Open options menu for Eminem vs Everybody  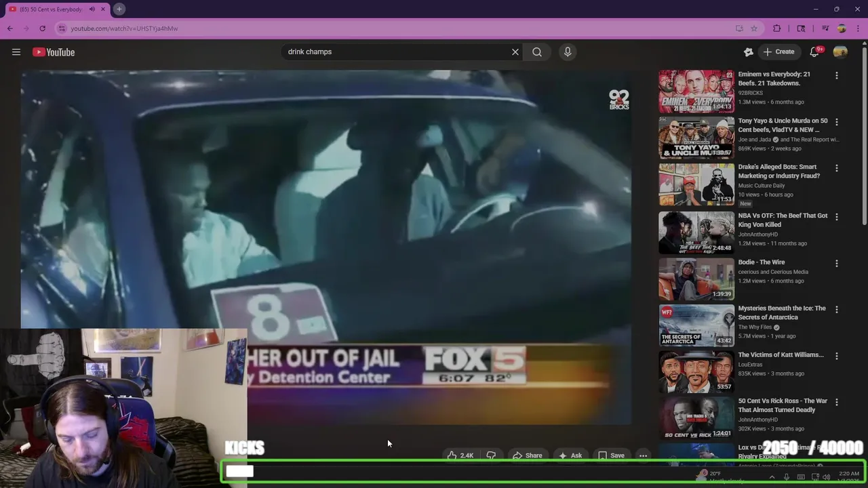pos(837,76)
